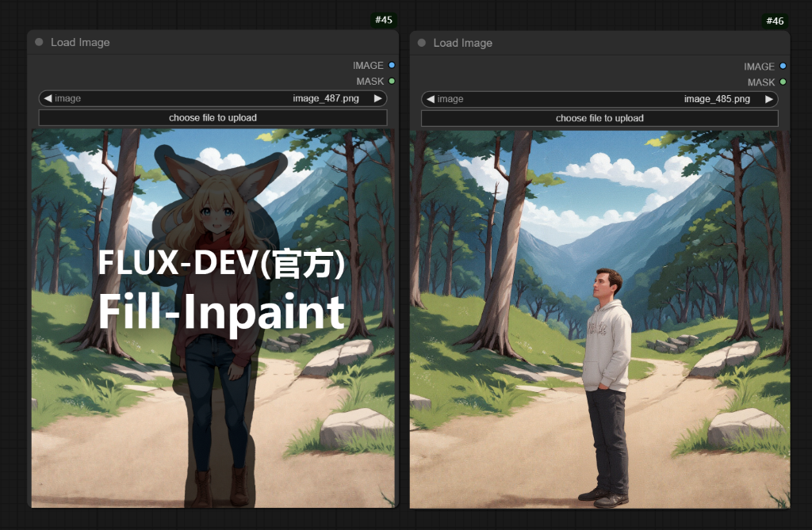Image resolution: width=812 pixels, height=530 pixels.
Task: Click the #46 node ID badge
Action: tap(776, 21)
